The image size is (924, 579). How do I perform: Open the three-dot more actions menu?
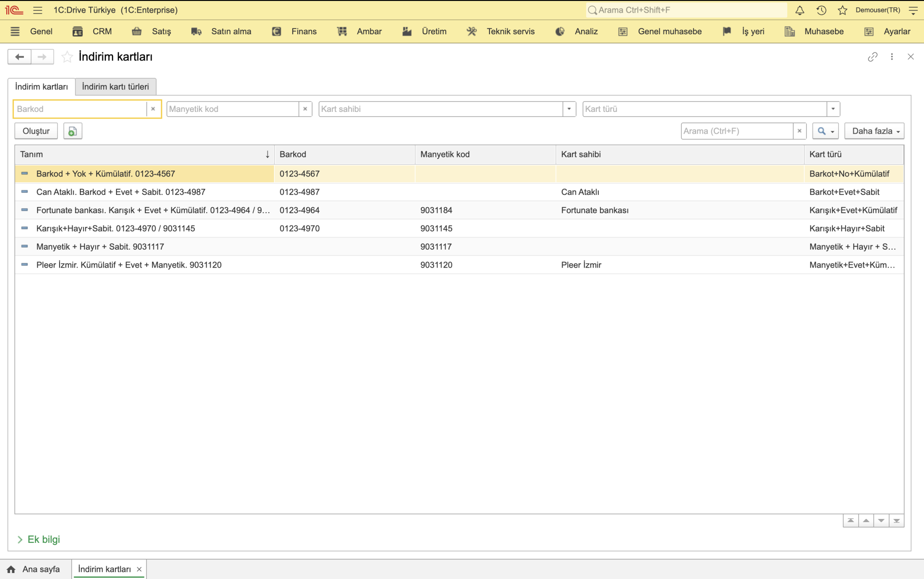pos(892,57)
